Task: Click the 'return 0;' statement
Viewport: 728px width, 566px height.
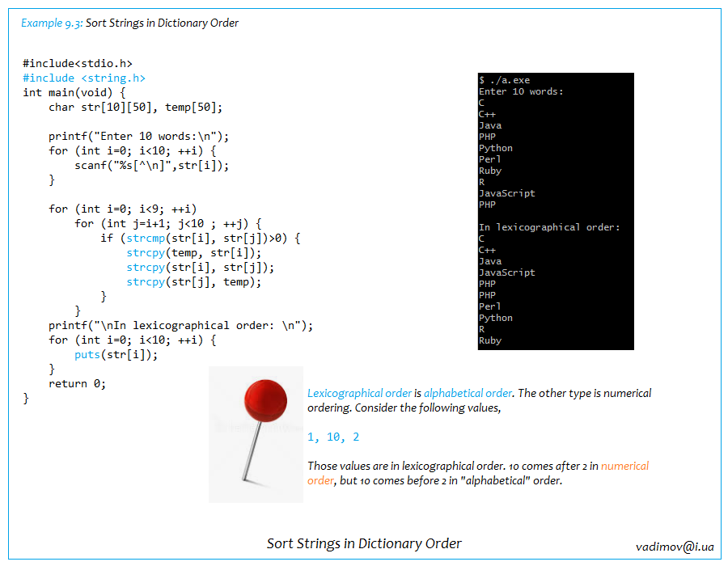Action: [x=78, y=384]
